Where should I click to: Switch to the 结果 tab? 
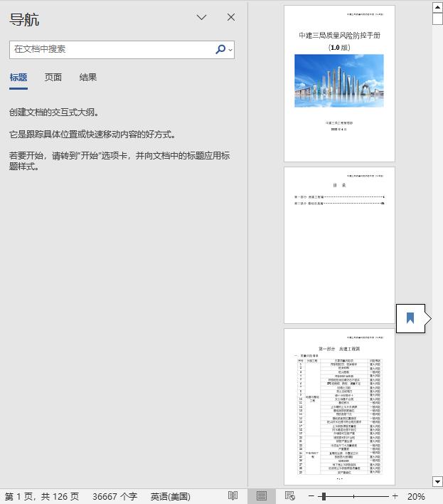[88, 77]
